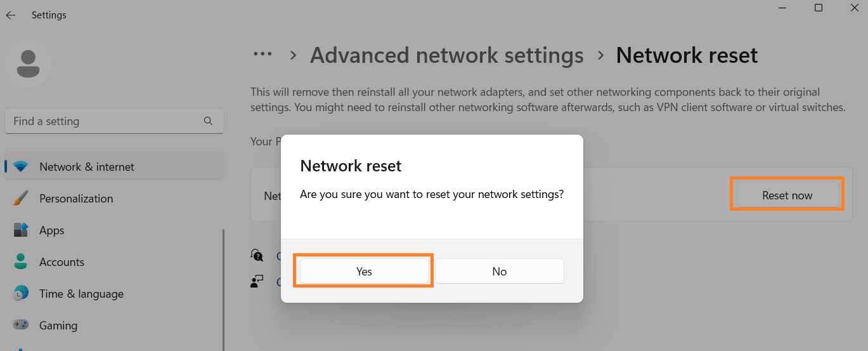Viewport: 868px width, 351px height.
Task: Click the Accounts person icon
Action: click(20, 262)
